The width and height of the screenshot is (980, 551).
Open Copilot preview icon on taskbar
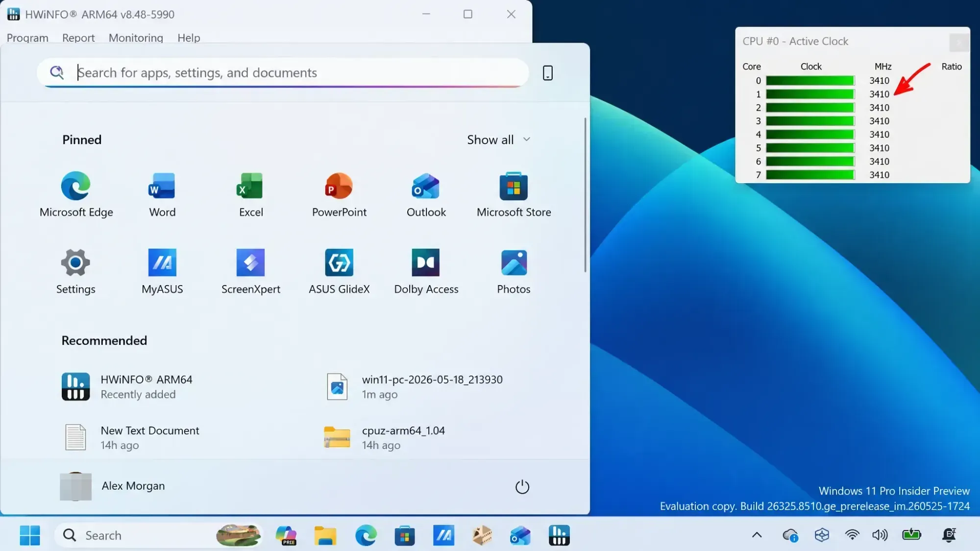[286, 535]
